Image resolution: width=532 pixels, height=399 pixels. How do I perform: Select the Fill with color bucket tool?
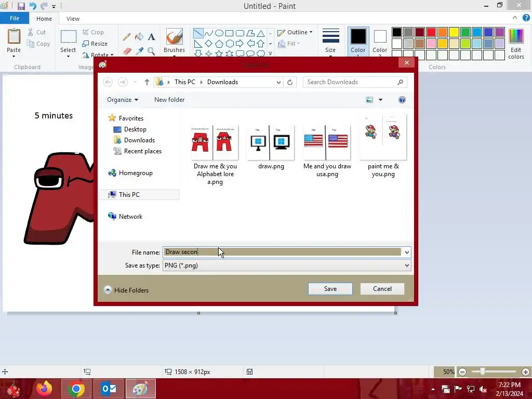(x=139, y=37)
